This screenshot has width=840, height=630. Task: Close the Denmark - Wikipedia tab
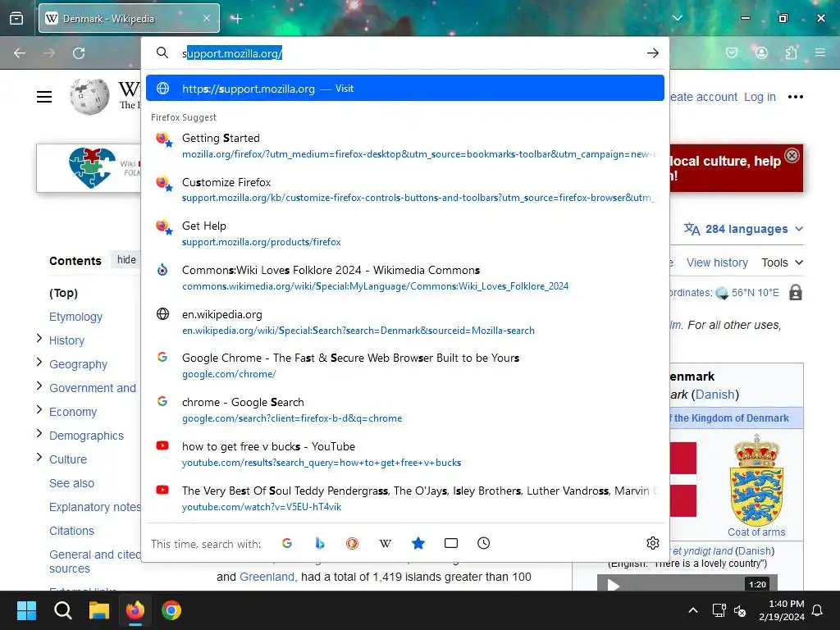207,18
